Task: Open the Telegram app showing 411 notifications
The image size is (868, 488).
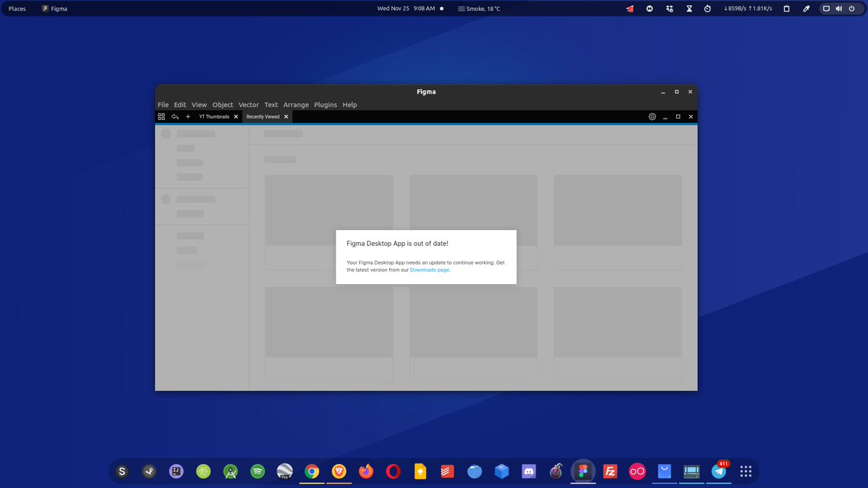Action: (x=718, y=471)
